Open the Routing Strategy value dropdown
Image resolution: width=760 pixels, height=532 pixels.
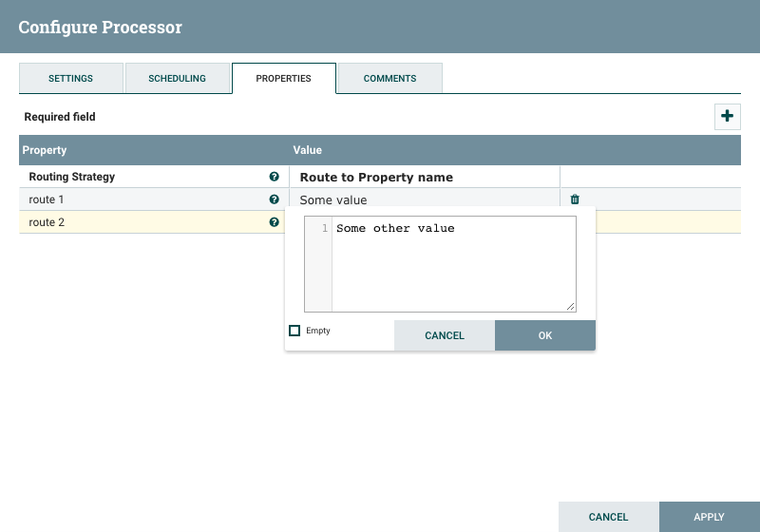click(426, 177)
